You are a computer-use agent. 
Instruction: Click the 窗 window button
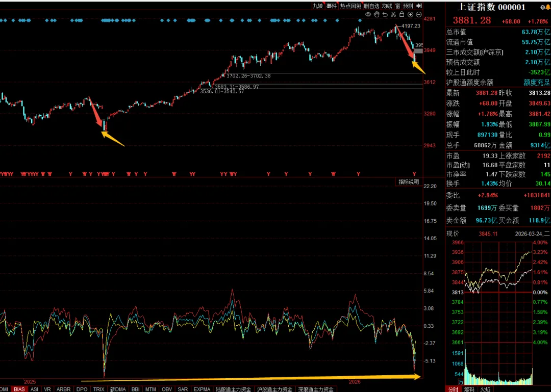click(x=397, y=6)
